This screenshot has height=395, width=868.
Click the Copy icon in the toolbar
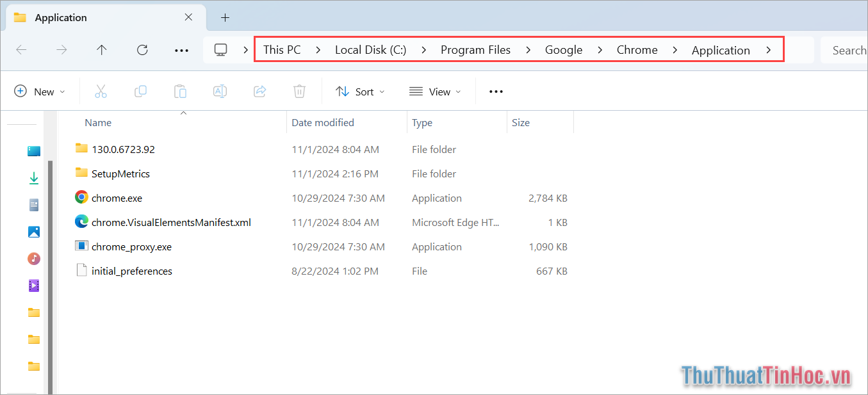(140, 91)
